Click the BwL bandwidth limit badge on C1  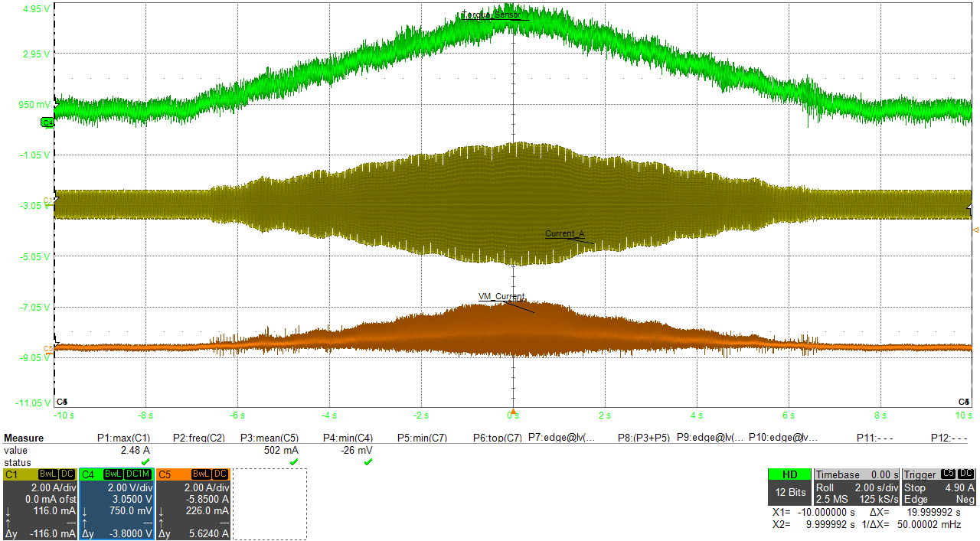[46, 474]
